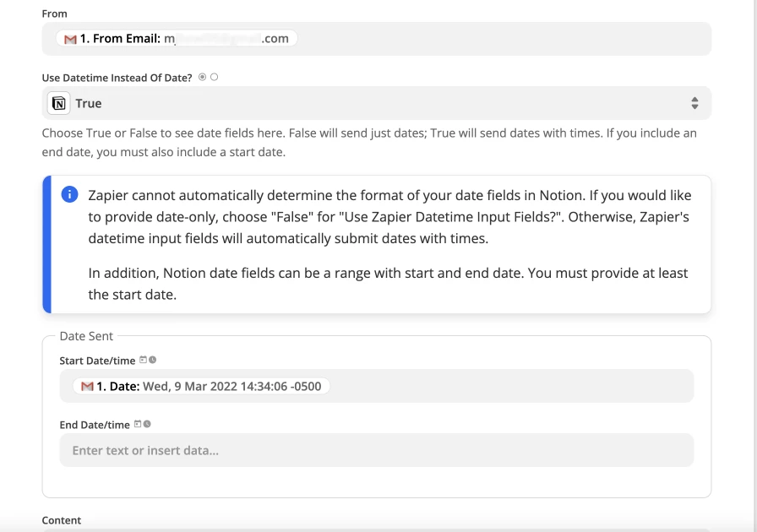Click the Content section label
Image resolution: width=757 pixels, height=532 pixels.
pos(62,520)
